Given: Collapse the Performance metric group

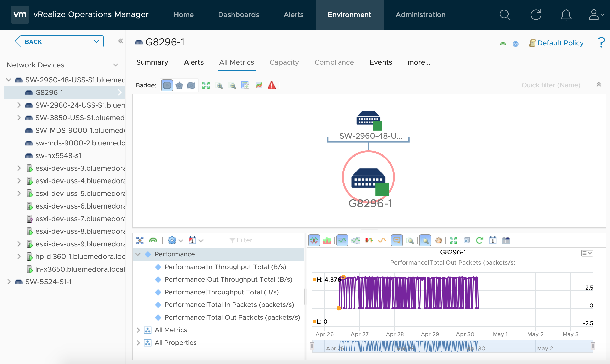Looking at the screenshot, I should coord(138,254).
